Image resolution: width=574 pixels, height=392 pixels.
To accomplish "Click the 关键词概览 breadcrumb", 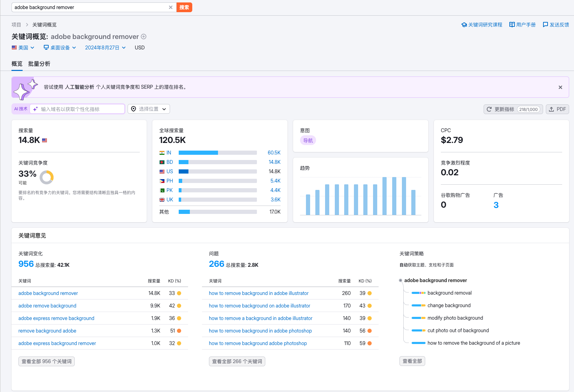I will pyautogui.click(x=45, y=25).
